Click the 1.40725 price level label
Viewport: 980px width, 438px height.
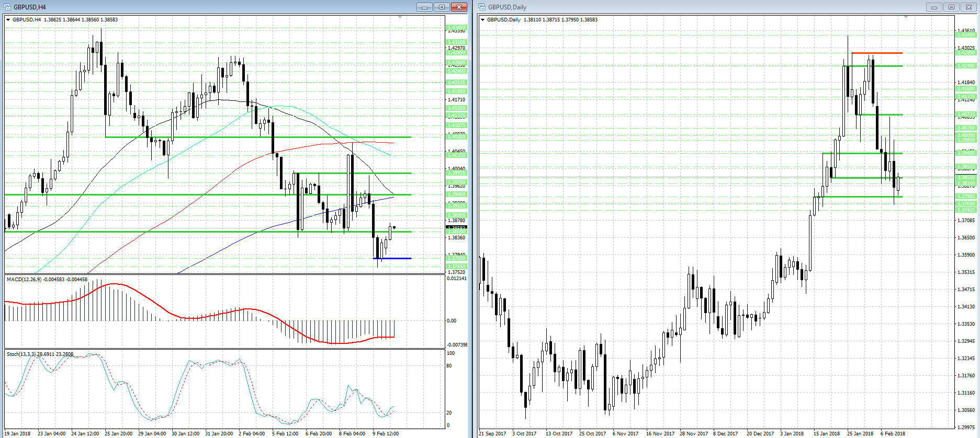pyautogui.click(x=966, y=114)
